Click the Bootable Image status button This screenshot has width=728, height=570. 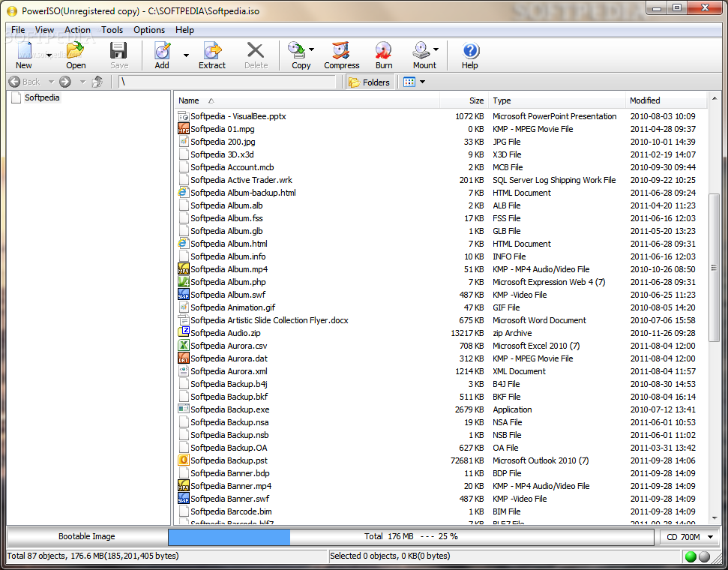tap(87, 536)
